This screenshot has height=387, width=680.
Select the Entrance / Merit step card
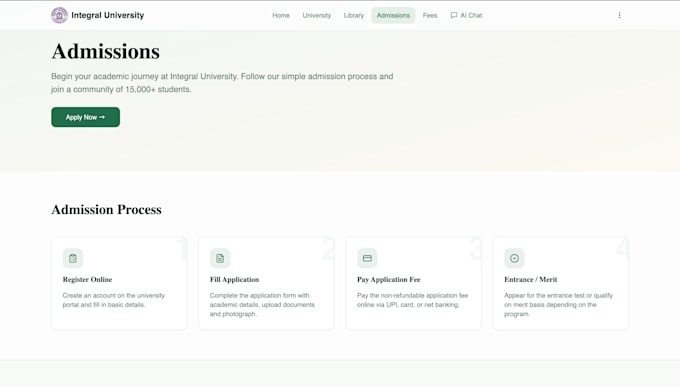(561, 283)
